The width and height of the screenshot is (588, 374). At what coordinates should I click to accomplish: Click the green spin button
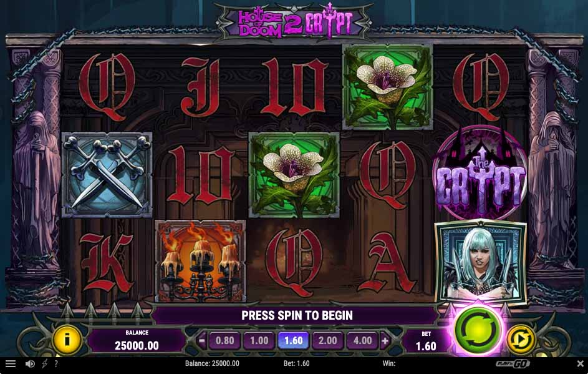478,330
